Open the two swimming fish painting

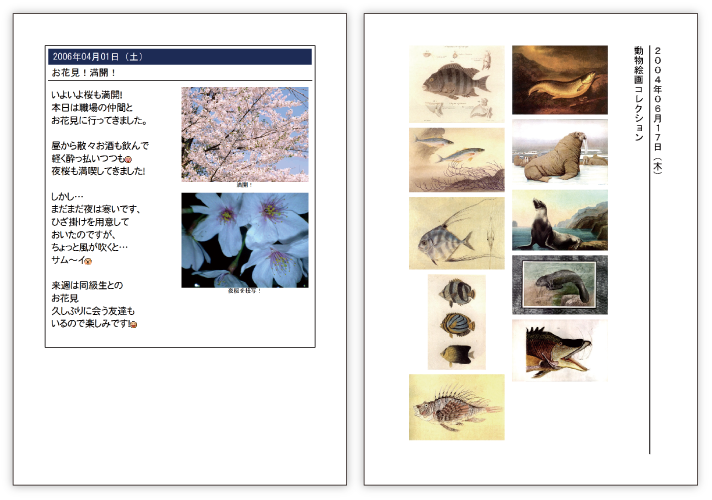point(456,160)
